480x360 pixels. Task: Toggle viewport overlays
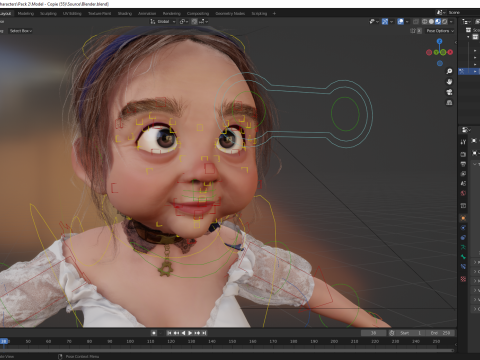click(401, 22)
